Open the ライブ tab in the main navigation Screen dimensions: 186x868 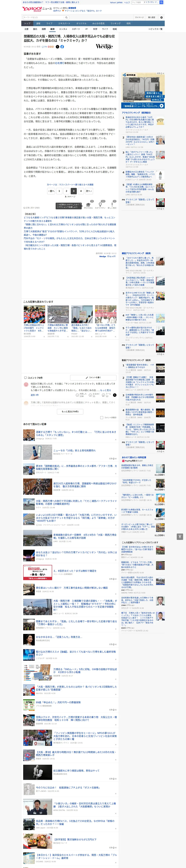coord(49,23)
